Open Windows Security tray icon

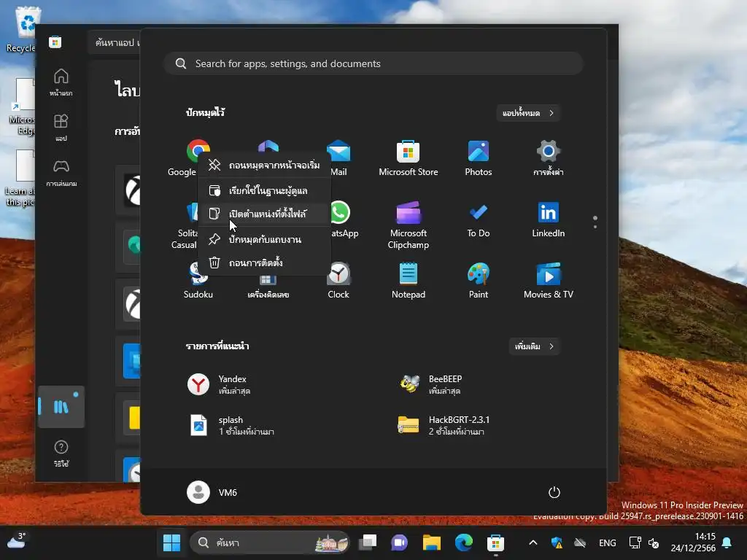tap(557, 542)
